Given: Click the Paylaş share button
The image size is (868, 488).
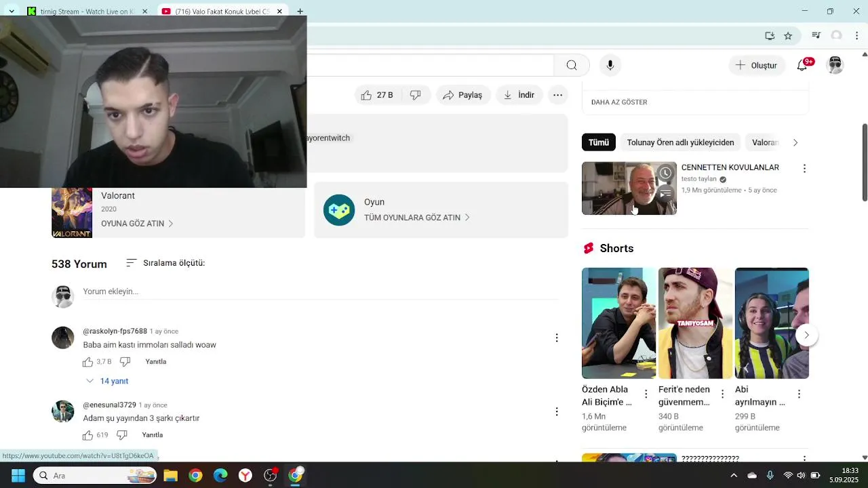Looking at the screenshot, I should click(x=462, y=95).
